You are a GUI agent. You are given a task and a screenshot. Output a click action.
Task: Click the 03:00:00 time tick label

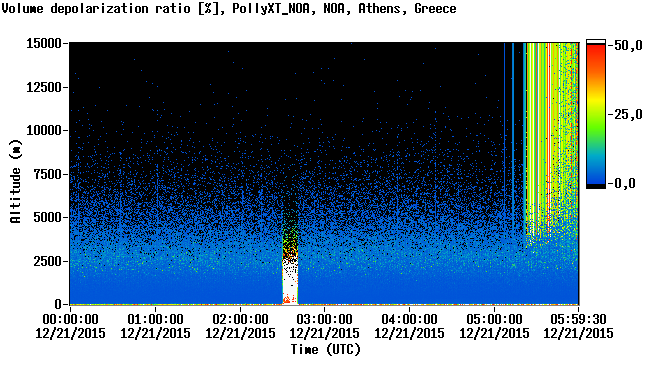pos(324,319)
